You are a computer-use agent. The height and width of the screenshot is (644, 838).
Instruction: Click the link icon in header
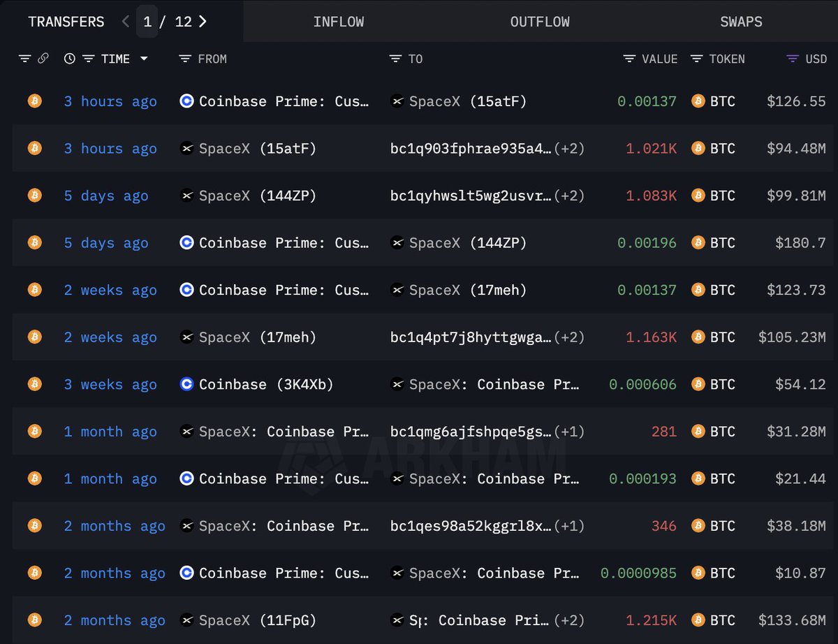[x=43, y=59]
